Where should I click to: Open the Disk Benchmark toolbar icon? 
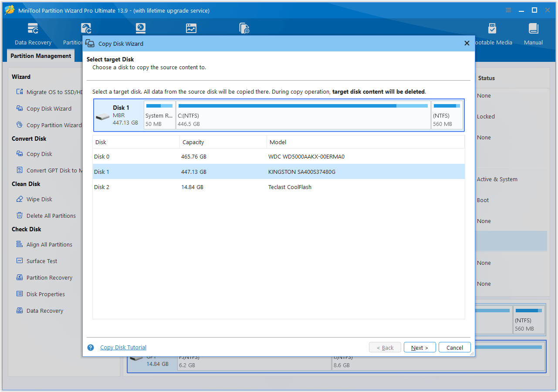141,29
